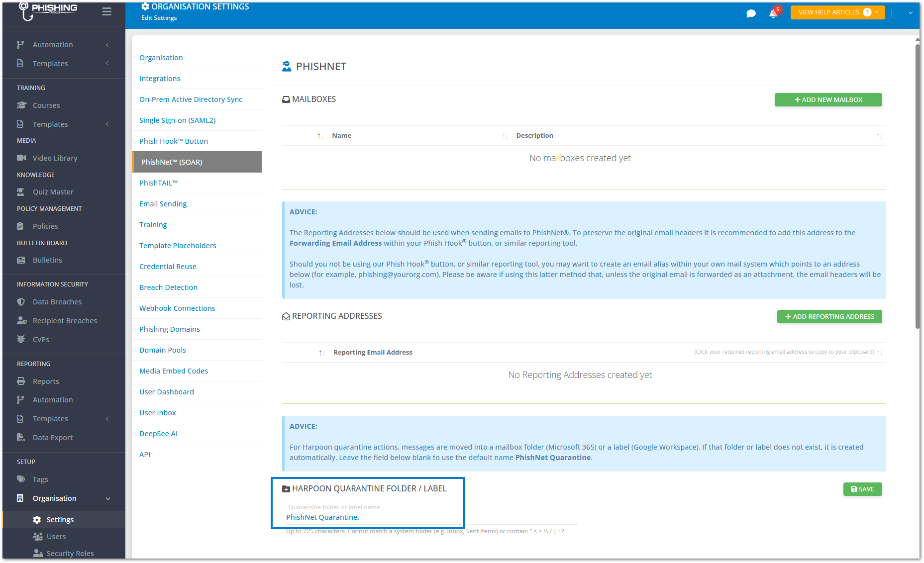Open the Training settings tab

(x=197, y=225)
